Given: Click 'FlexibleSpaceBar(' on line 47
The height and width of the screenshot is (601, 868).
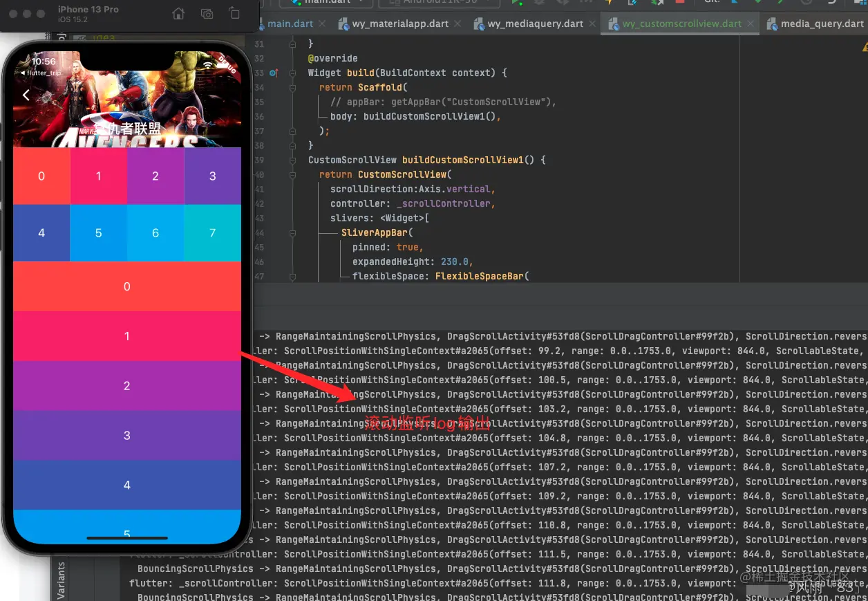Looking at the screenshot, I should coord(482,276).
